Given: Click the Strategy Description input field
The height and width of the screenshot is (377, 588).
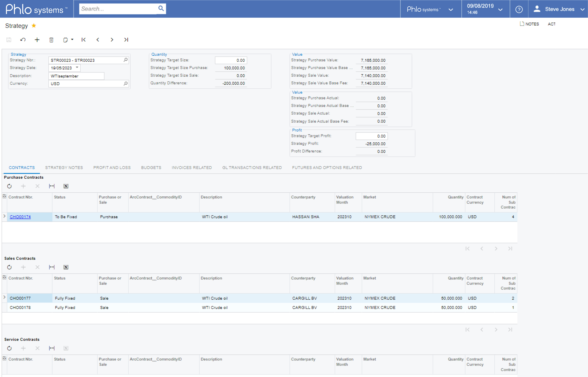Looking at the screenshot, I should (x=76, y=75).
